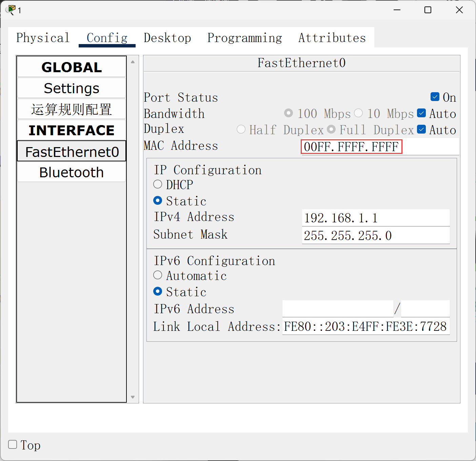This screenshot has width=476, height=461.
Task: Click the sidebar scroll-up arrow
Action: coord(133,62)
